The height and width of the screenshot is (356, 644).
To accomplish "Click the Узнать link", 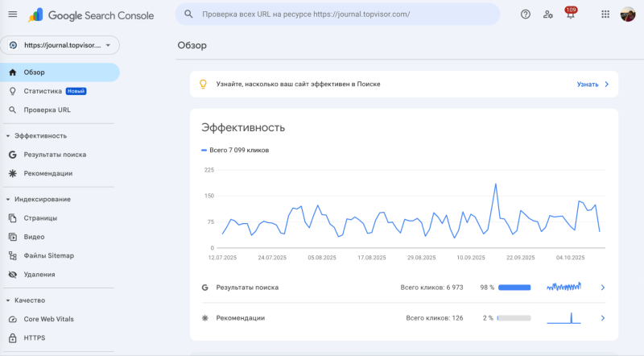I will [x=588, y=85].
